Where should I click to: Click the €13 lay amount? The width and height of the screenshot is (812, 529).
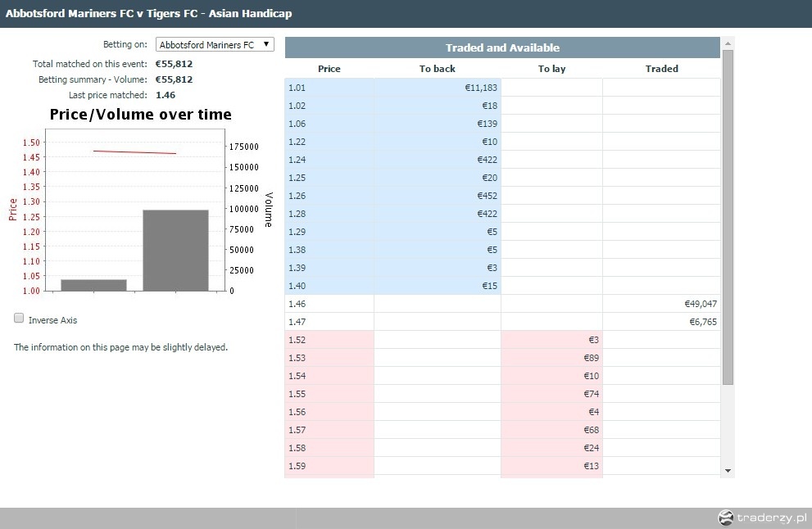coord(591,466)
